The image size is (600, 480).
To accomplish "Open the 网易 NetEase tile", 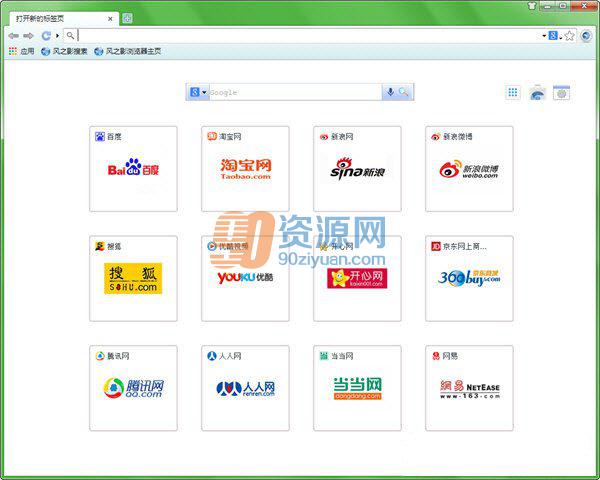I will tap(469, 388).
